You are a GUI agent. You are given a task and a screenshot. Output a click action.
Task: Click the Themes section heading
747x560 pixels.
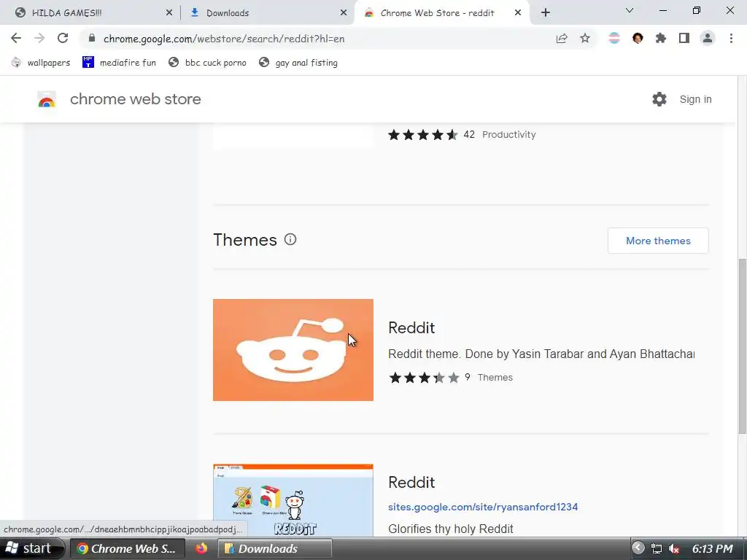tap(245, 239)
